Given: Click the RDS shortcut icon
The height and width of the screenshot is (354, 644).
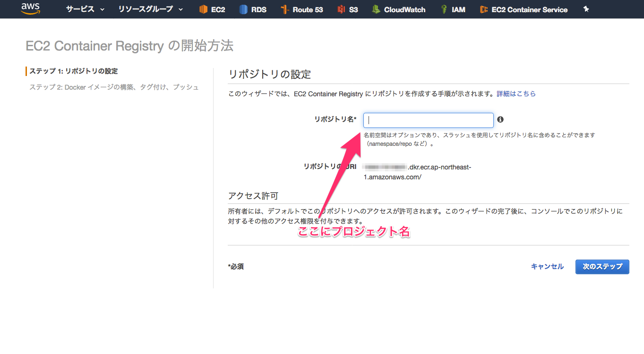Looking at the screenshot, I should click(x=243, y=9).
